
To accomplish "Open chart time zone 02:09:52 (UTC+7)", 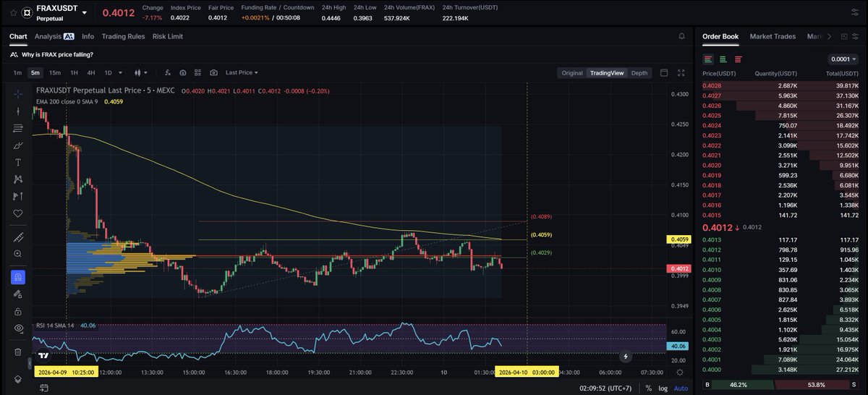I will point(606,388).
